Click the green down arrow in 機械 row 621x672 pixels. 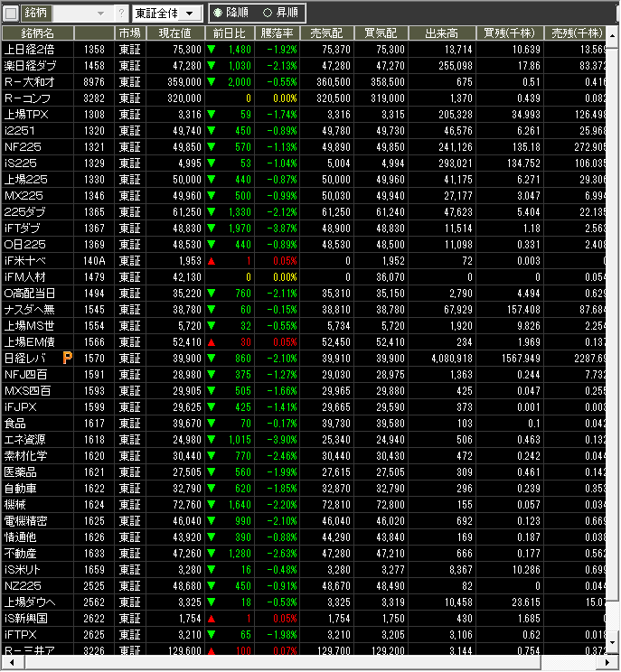pyautogui.click(x=212, y=505)
